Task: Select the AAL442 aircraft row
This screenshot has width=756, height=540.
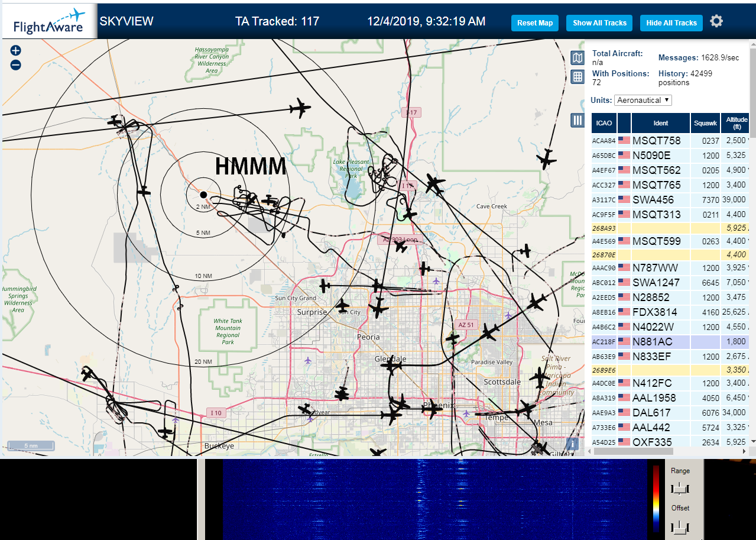Action: (x=670, y=428)
